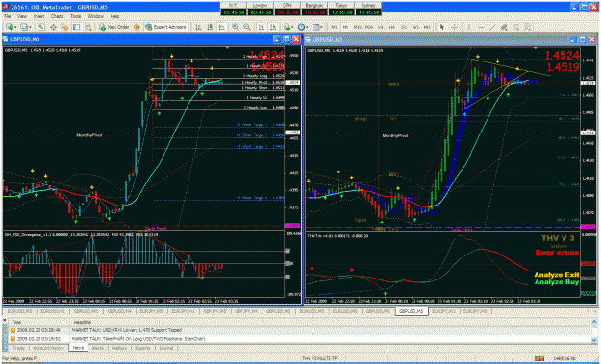Open the Window menu
Screen dimensions: 601x364
[x=95, y=17]
